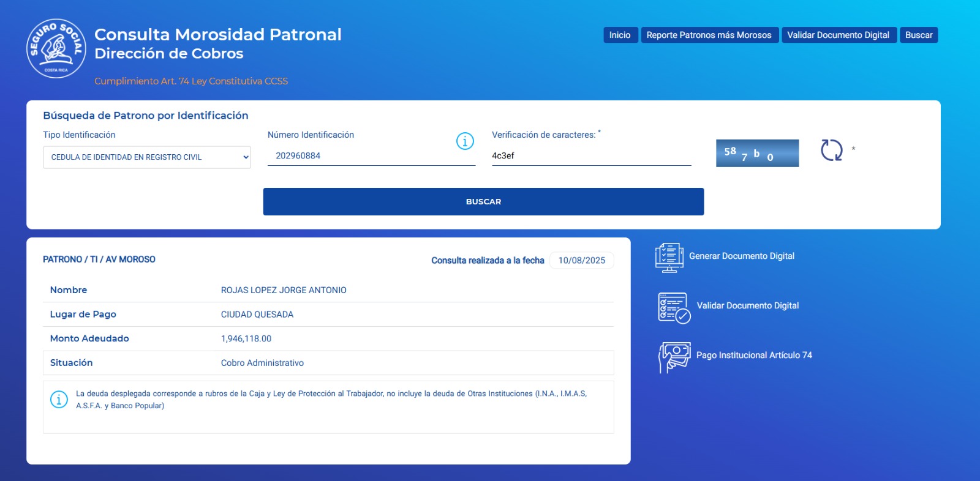Click the Validar Documento Digital sidebar link
The image size is (980, 481).
click(747, 305)
